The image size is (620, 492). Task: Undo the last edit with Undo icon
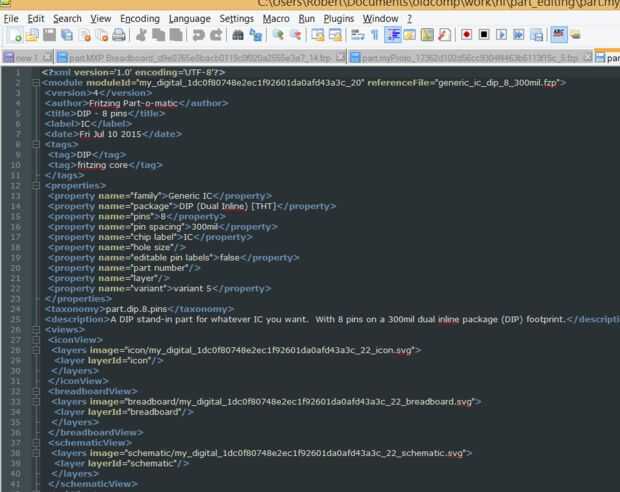pos(198,35)
